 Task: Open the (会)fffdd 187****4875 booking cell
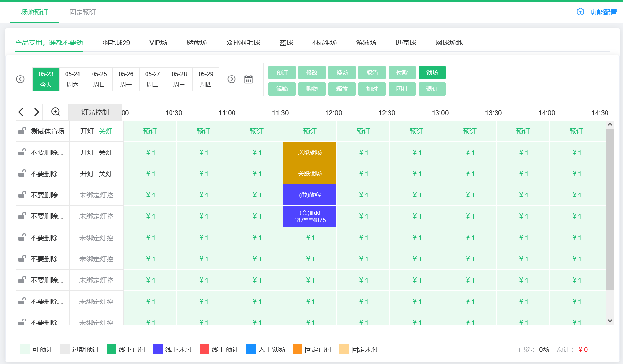coord(310,216)
